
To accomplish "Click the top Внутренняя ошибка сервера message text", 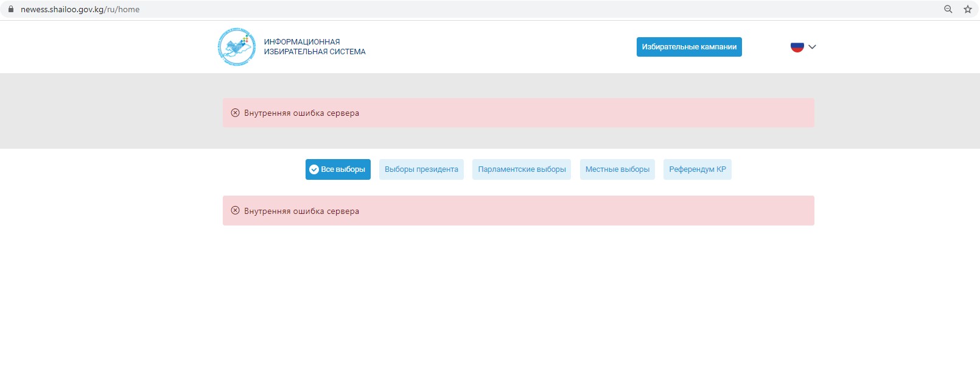I will coord(301,113).
